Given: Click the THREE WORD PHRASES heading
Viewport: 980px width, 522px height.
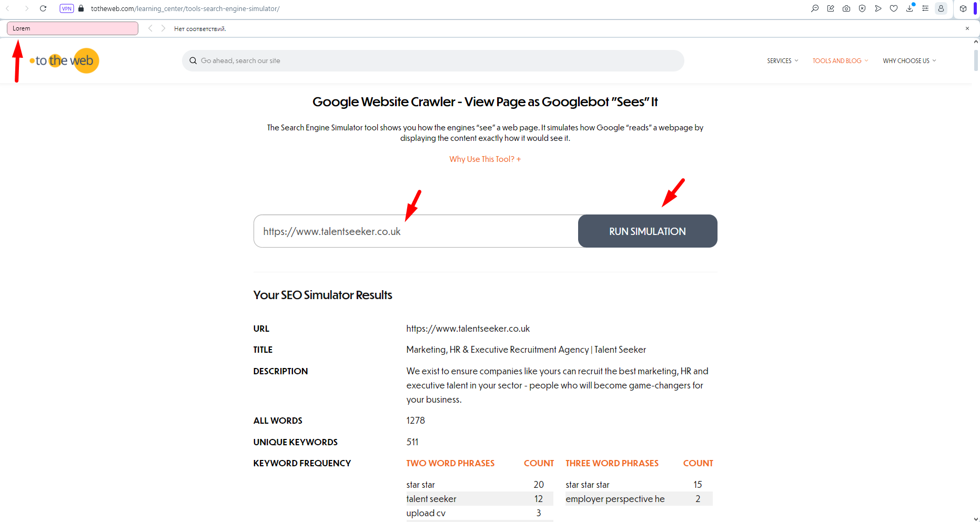Looking at the screenshot, I should click(x=612, y=463).
